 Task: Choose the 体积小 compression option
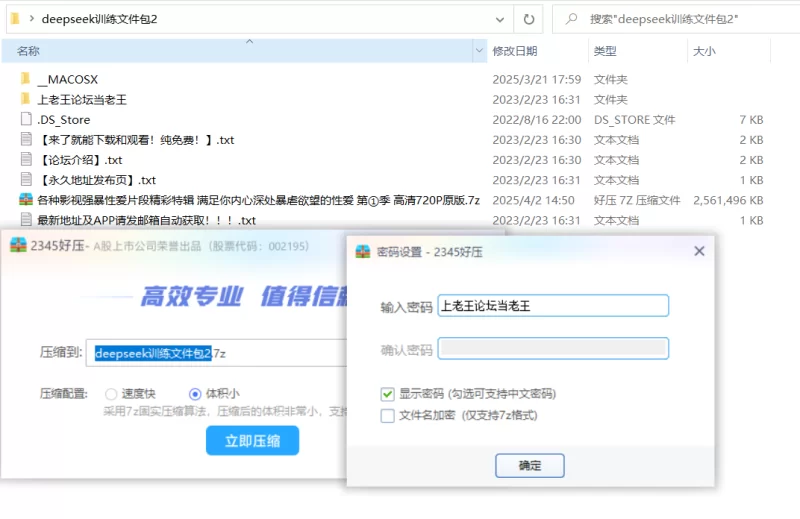click(194, 394)
